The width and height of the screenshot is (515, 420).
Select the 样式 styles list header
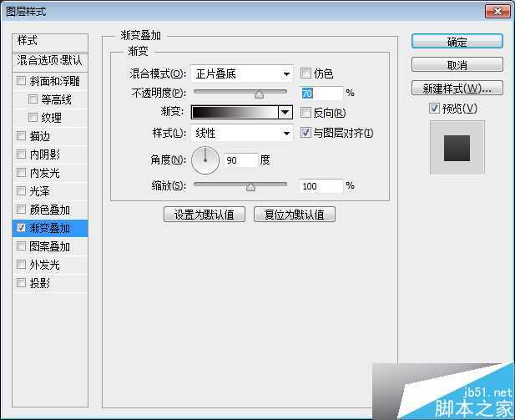[51, 41]
